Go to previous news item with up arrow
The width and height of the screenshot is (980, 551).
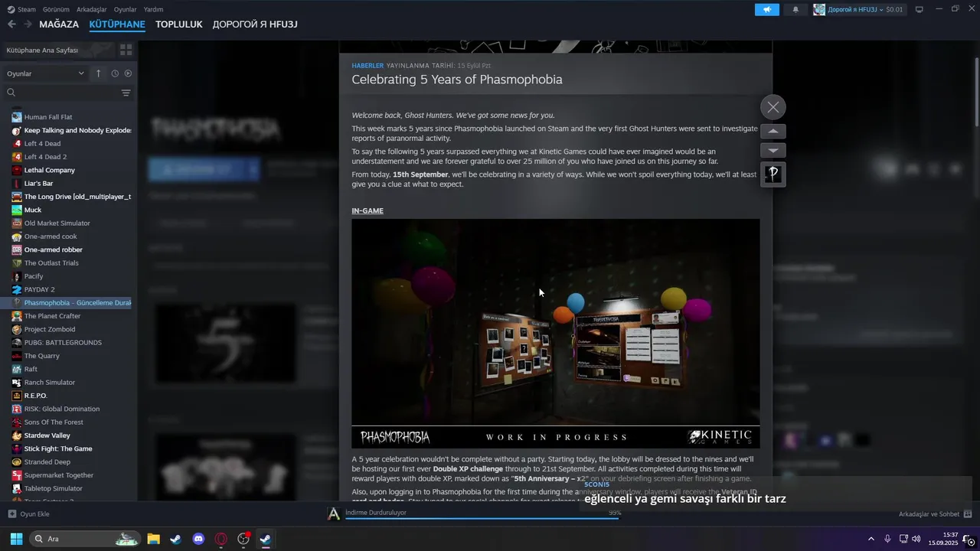(x=773, y=132)
